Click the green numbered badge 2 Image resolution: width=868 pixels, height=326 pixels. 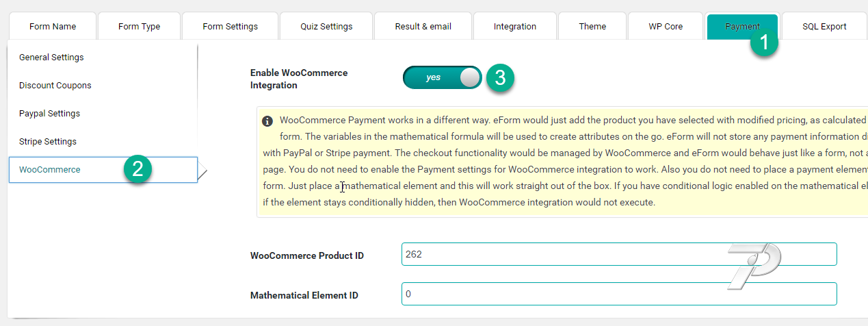pos(137,169)
